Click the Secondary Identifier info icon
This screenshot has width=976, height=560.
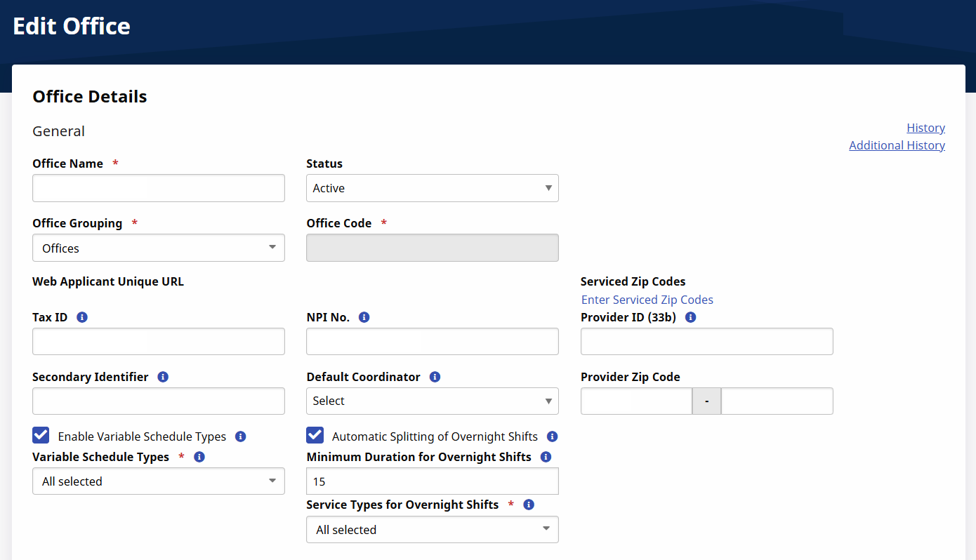(163, 377)
